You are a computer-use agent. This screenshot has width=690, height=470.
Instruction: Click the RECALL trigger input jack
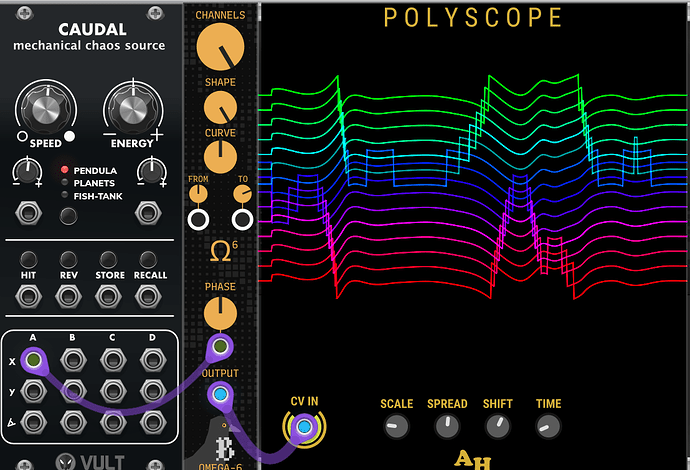click(x=148, y=296)
